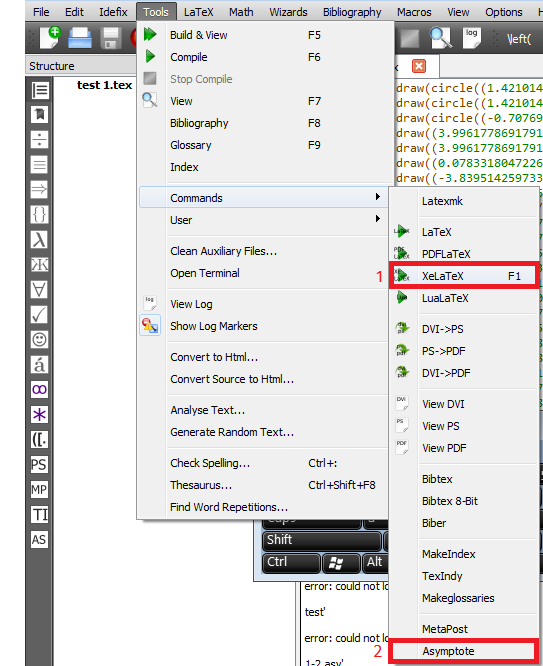Choose Glossary F9 menu entry
This screenshot has height=666, width=543.
[263, 145]
